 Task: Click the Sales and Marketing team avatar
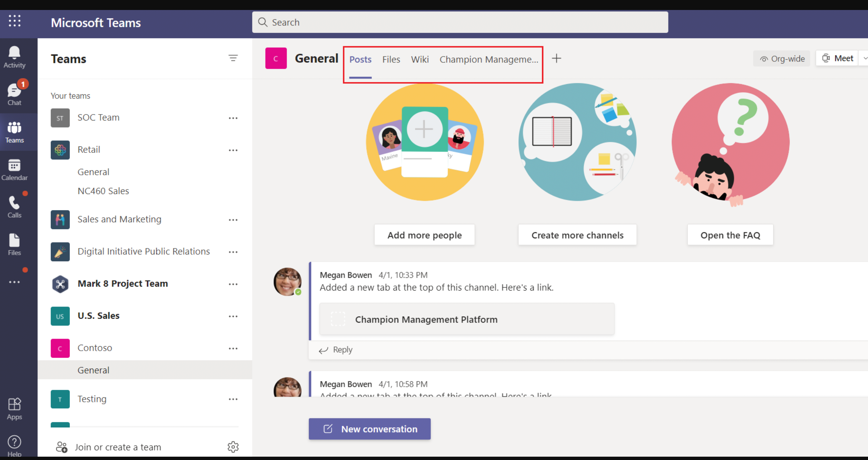[x=60, y=220]
